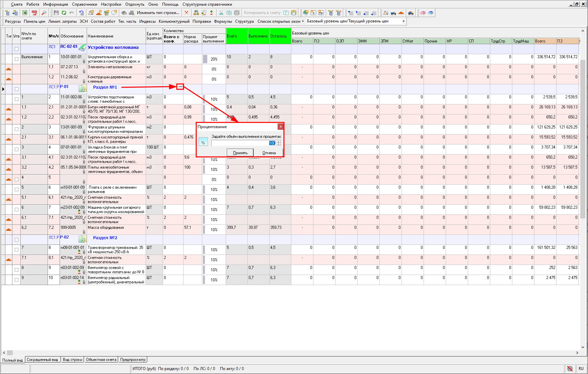Image resolution: width=588 pixels, height=374 pixels.
Task: Click the ellipsis button in Раздел №1 row
Action: [x=180, y=87]
